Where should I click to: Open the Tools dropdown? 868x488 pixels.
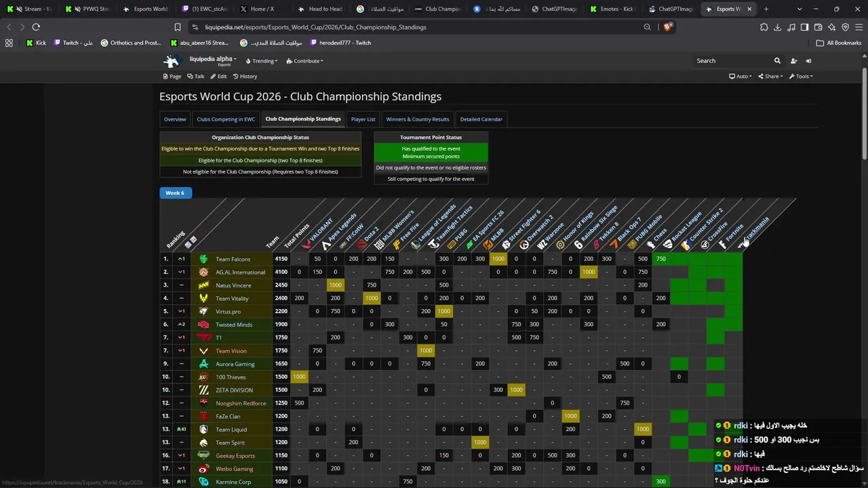click(x=801, y=77)
